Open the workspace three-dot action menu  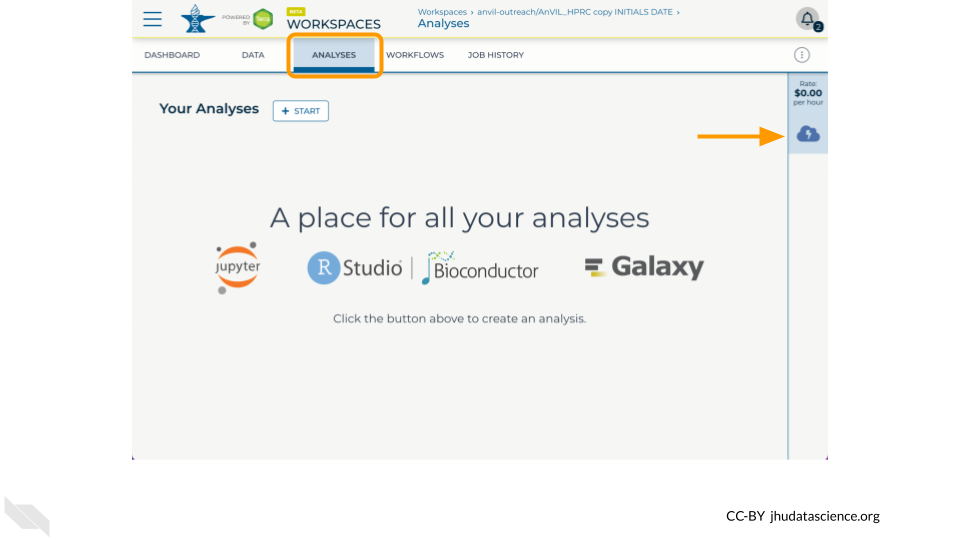[801, 55]
